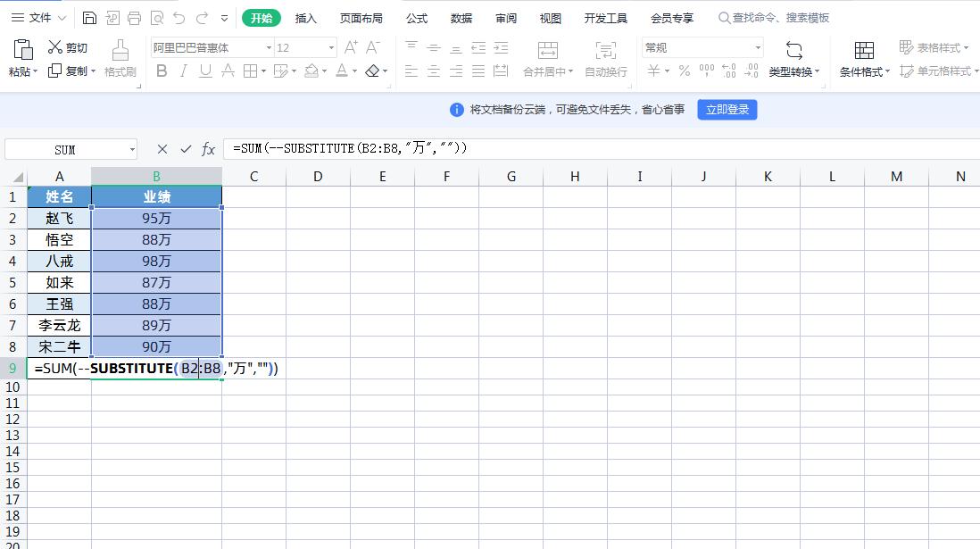This screenshot has width=980, height=549.
Task: Align cell content to vertical middle
Action: point(434,47)
